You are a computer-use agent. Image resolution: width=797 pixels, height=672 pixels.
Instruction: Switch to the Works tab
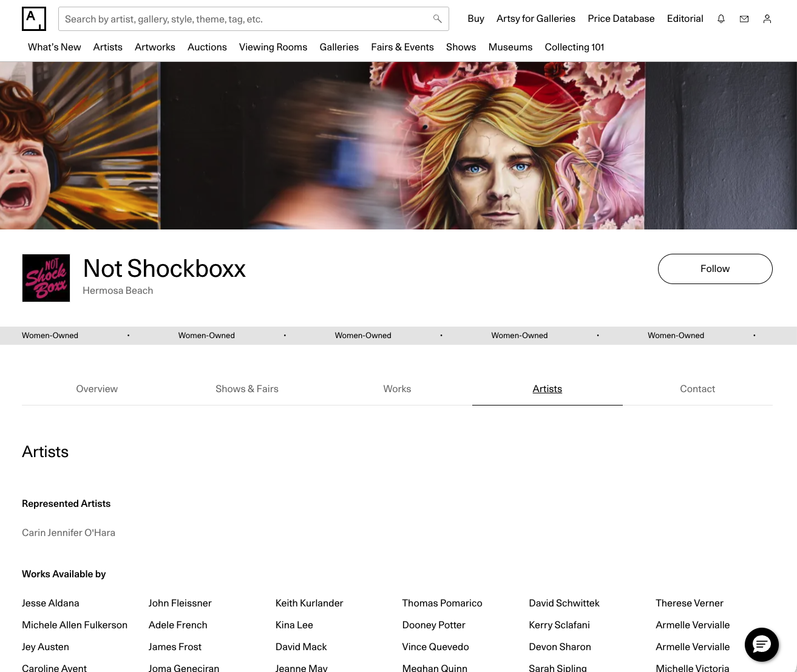point(397,389)
